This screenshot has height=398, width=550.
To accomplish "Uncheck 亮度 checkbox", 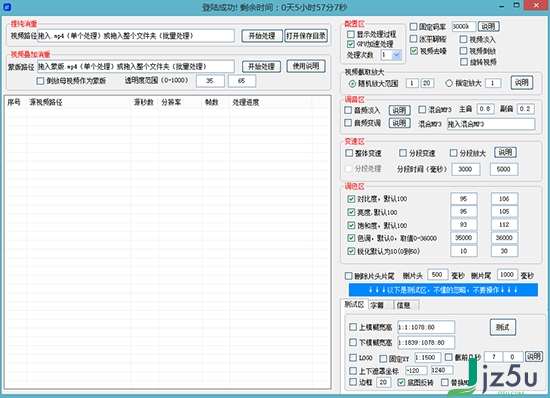I will tap(351, 212).
